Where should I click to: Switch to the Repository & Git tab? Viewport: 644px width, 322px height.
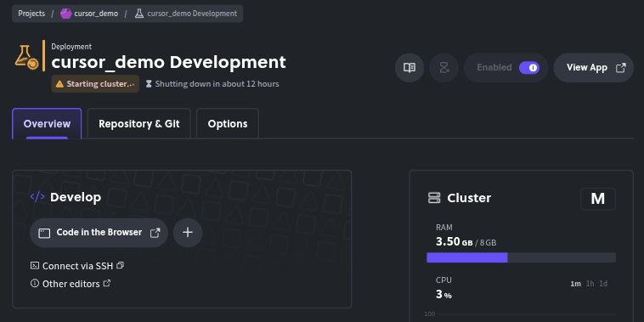pyautogui.click(x=139, y=124)
